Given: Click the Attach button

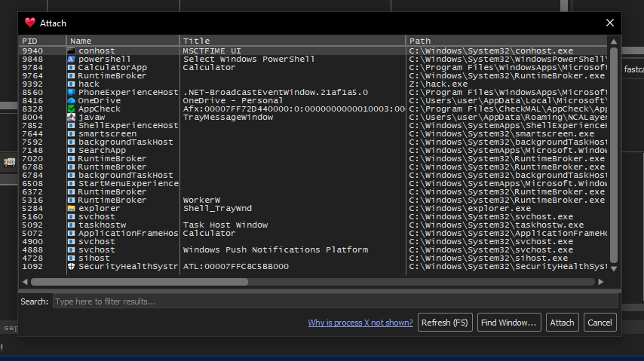Looking at the screenshot, I should pos(562,323).
